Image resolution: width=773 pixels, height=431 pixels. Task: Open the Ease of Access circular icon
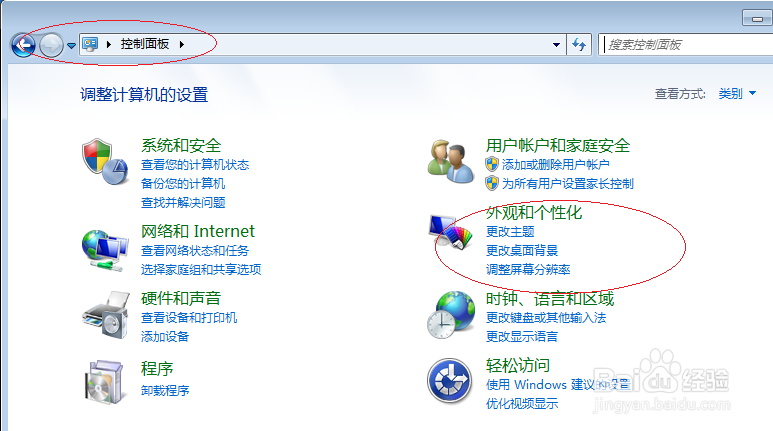click(x=450, y=381)
